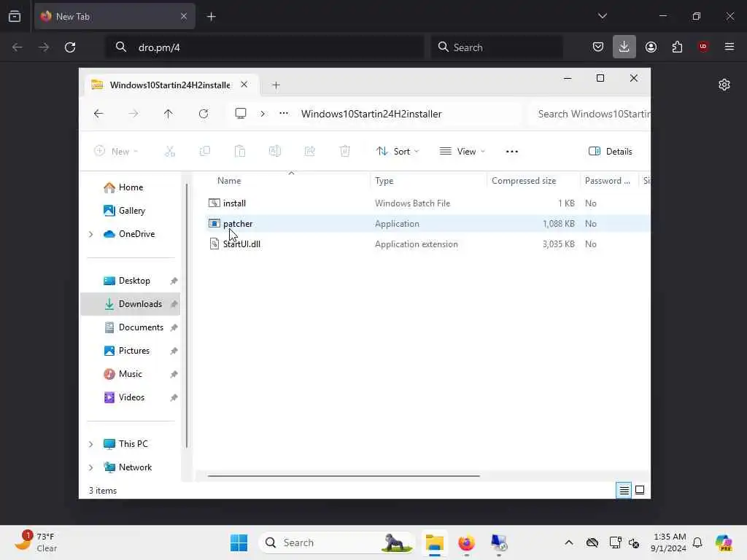747x560 pixels.
Task: Open Firefox Downloads panel icon
Action: tap(624, 47)
